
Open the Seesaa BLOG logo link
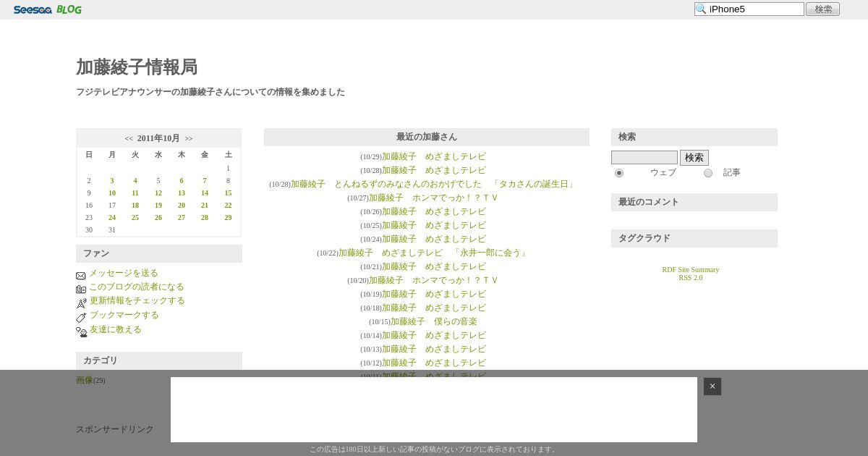48,9
